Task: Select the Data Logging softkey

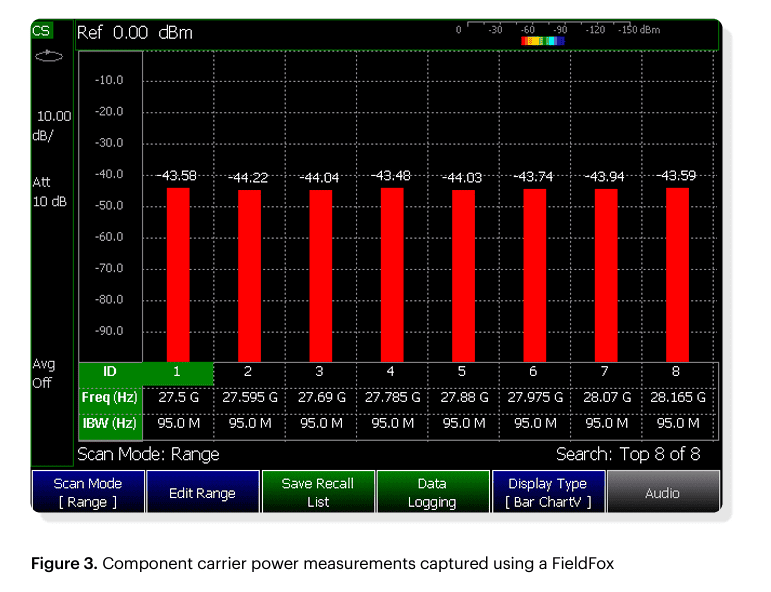Action: [x=433, y=492]
